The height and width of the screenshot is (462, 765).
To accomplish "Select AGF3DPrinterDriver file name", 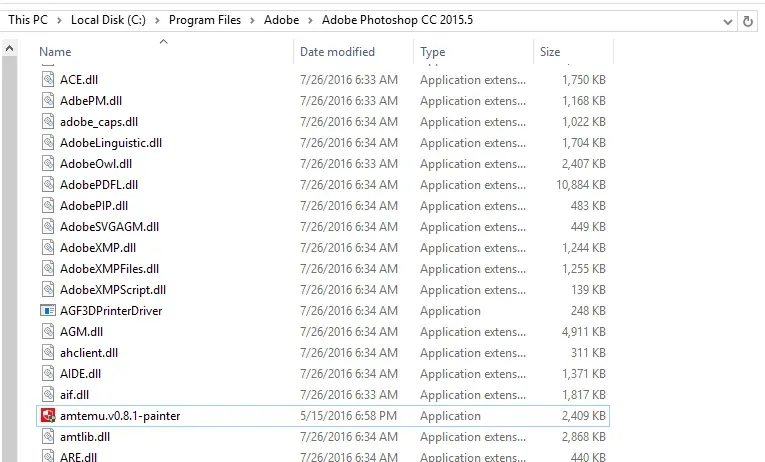I will (111, 310).
